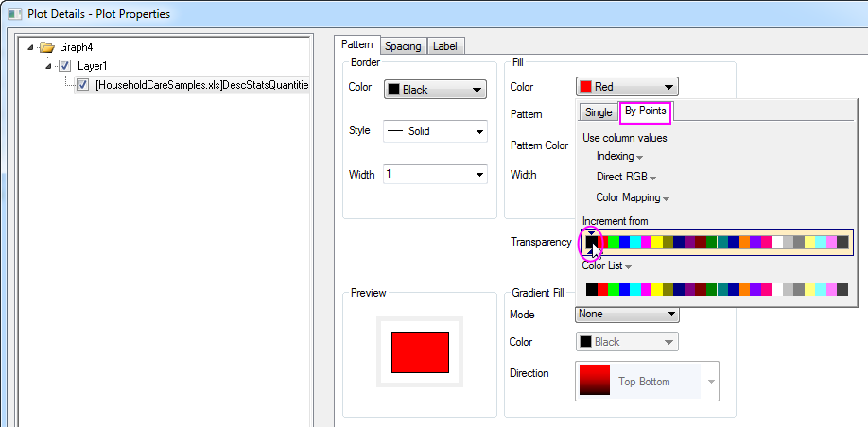The width and height of the screenshot is (868, 427).
Task: Open the Border Style Solid dropdown
Action: pyautogui.click(x=435, y=131)
